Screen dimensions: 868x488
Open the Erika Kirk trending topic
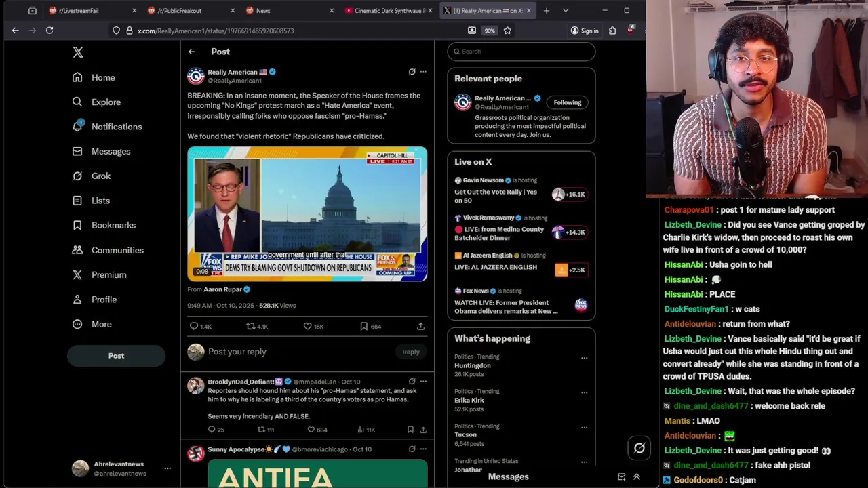coord(469,400)
